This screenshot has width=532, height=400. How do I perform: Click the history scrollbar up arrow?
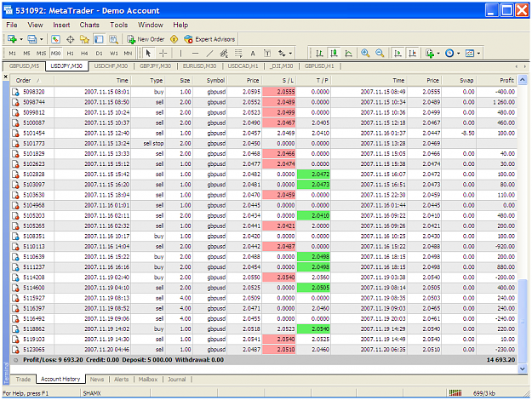[x=523, y=80]
